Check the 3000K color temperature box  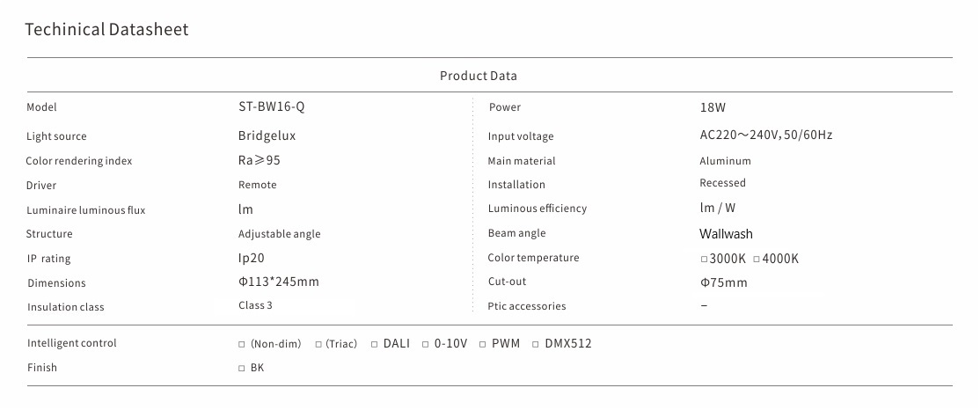[704, 260]
